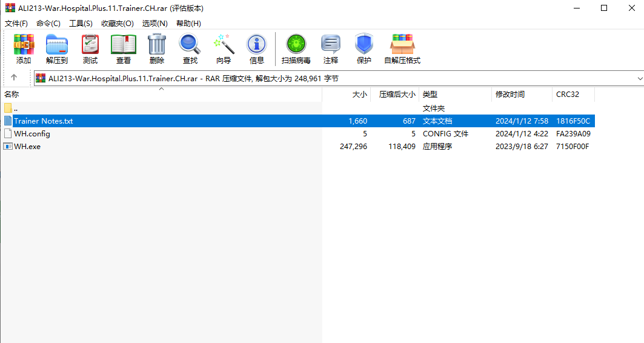Image resolution: width=644 pixels, height=343 pixels.
Task: Click the 247,296 size value
Action: point(354,147)
